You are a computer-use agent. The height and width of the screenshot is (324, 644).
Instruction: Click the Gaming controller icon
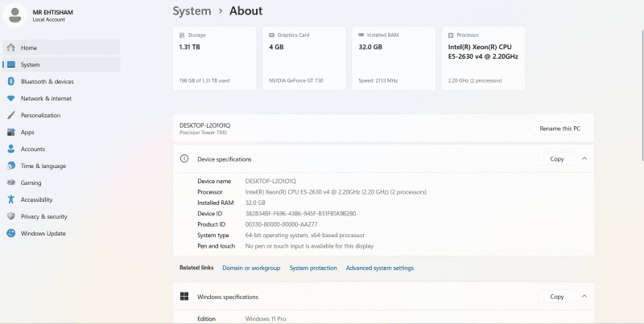[10, 183]
